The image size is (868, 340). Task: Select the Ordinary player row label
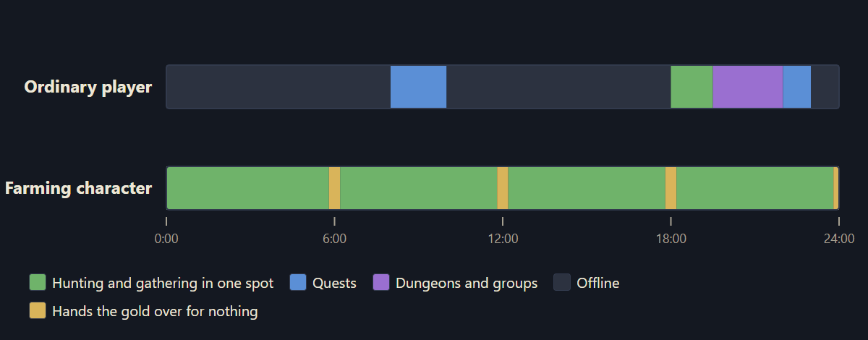[88, 87]
